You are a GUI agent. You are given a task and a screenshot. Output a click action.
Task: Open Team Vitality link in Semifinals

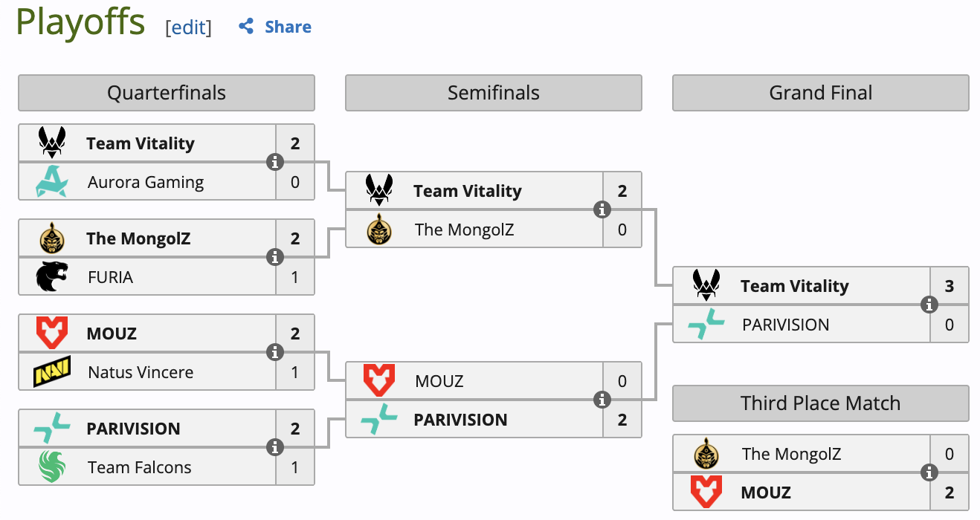tap(468, 191)
